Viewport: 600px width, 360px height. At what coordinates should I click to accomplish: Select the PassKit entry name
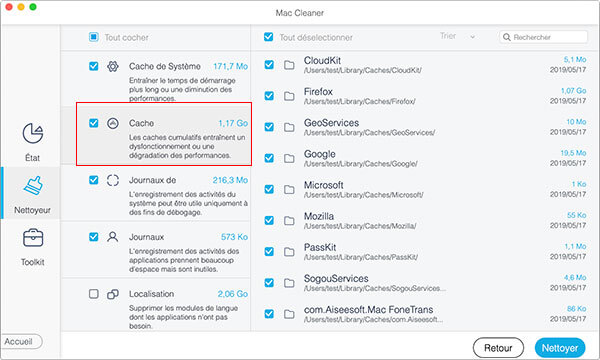(x=320, y=248)
